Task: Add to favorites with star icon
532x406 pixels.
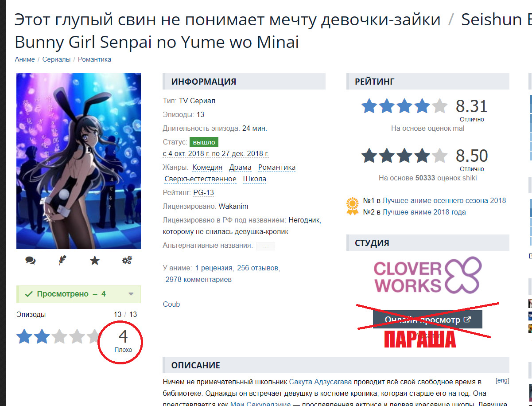Action: 95,261
